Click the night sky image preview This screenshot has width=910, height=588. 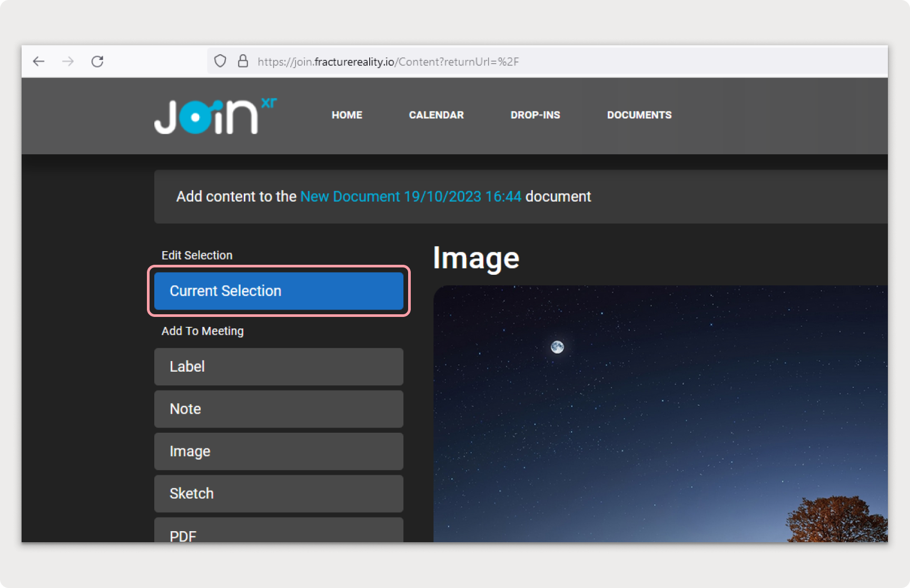coord(660,414)
